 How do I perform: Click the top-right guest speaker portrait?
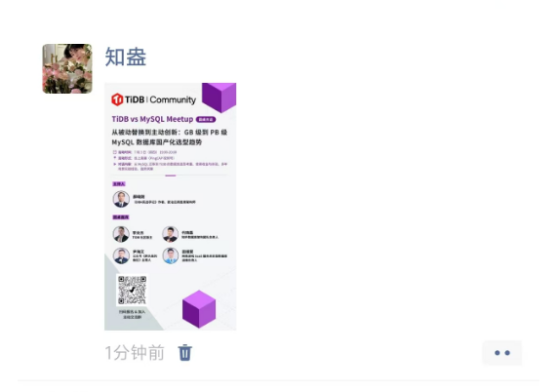click(171, 234)
